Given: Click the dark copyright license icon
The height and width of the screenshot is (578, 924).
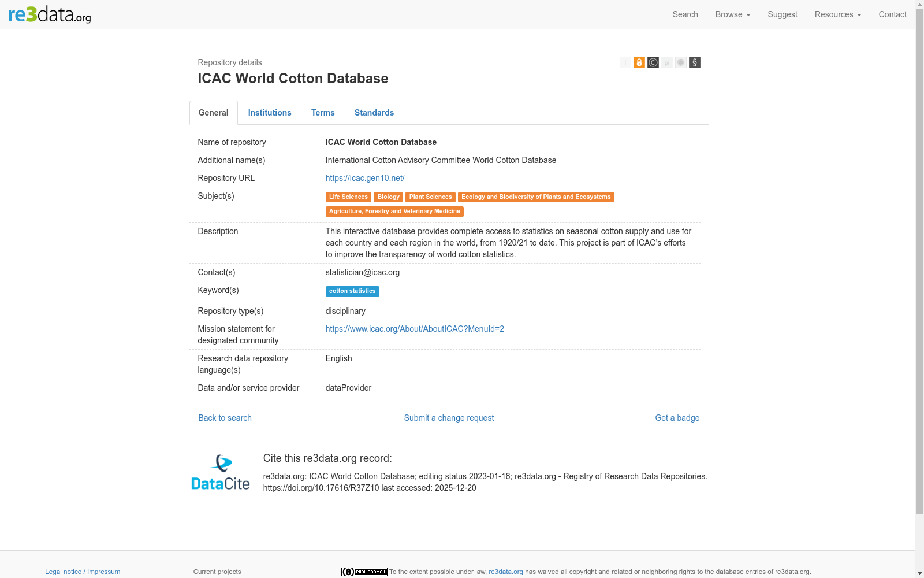Looking at the screenshot, I should click(653, 62).
